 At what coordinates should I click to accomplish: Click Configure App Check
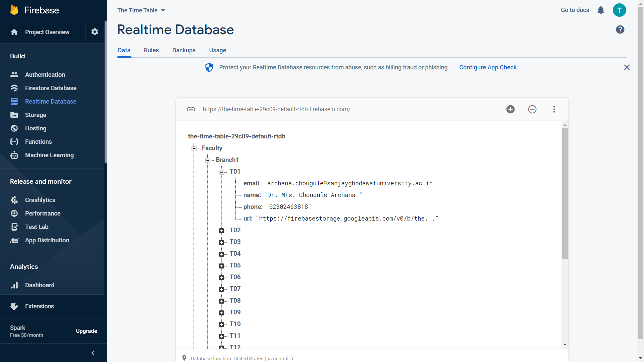point(488,67)
